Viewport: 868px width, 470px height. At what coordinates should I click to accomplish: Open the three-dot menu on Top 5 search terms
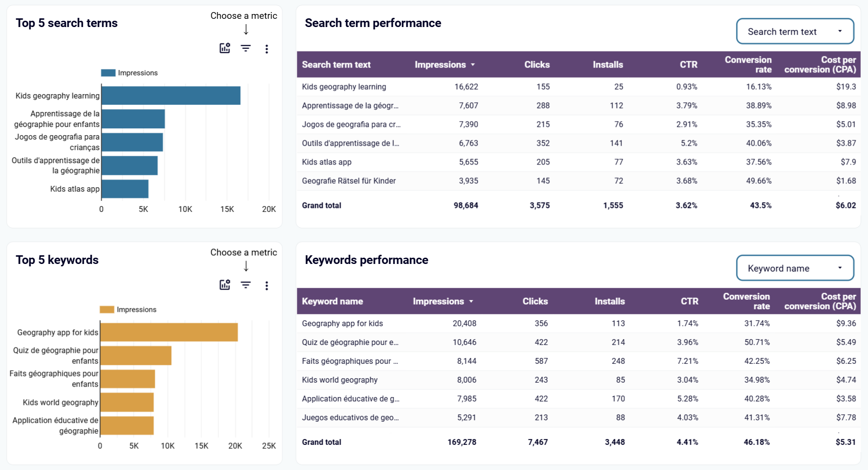[266, 48]
